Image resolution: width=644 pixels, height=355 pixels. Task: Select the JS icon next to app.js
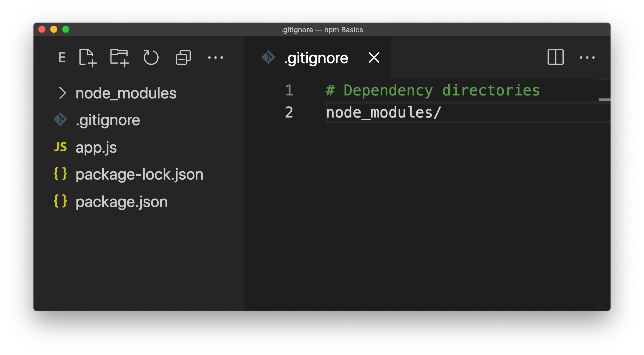tap(60, 147)
